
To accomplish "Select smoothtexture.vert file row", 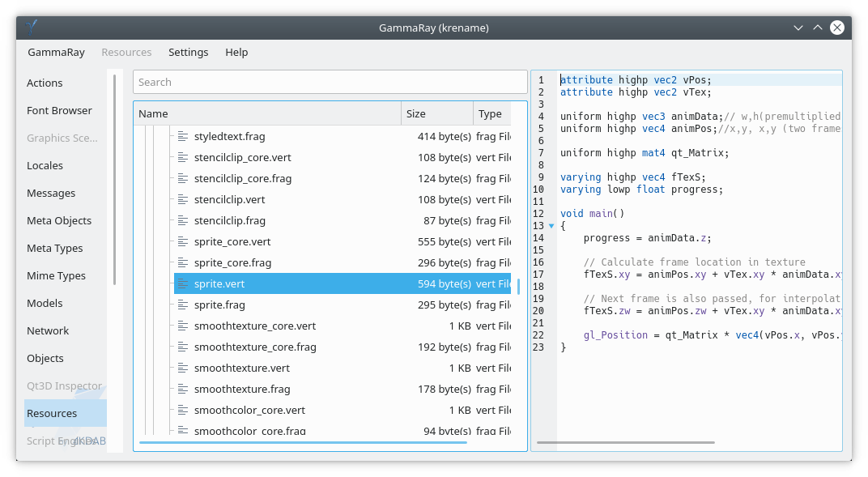I will coord(343,368).
